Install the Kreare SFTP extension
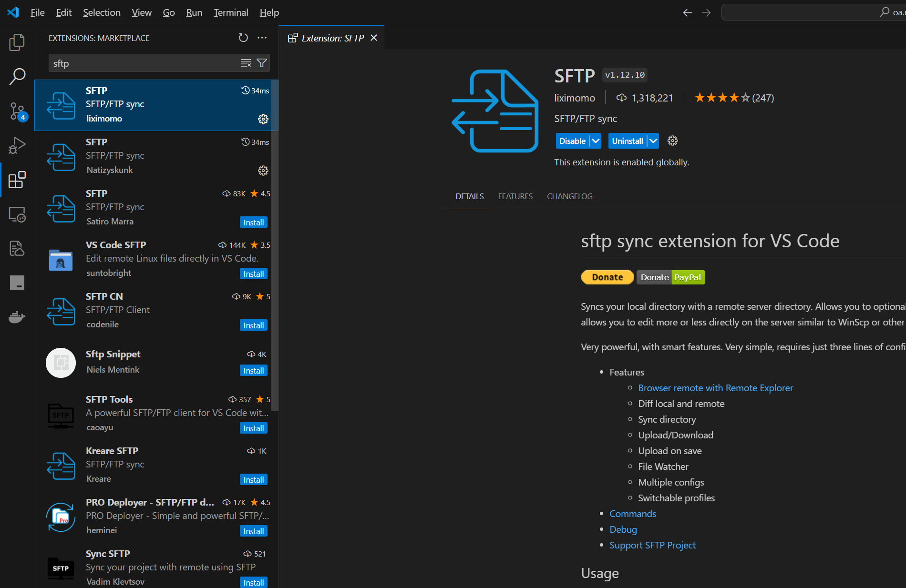906x588 pixels. click(254, 479)
